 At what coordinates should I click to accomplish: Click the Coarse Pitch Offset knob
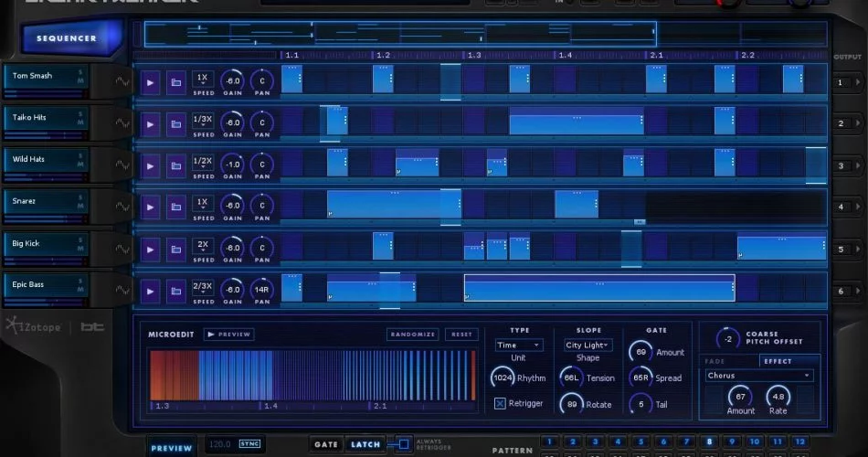(x=728, y=338)
